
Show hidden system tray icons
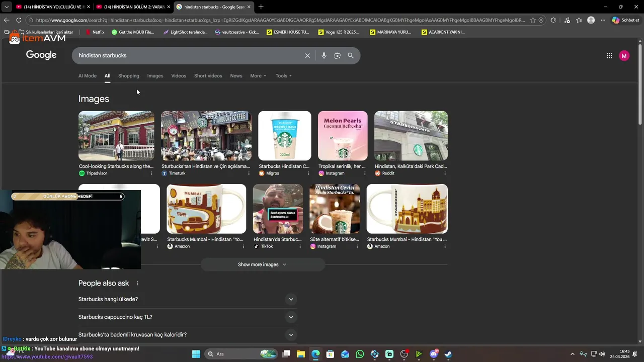coord(572,354)
